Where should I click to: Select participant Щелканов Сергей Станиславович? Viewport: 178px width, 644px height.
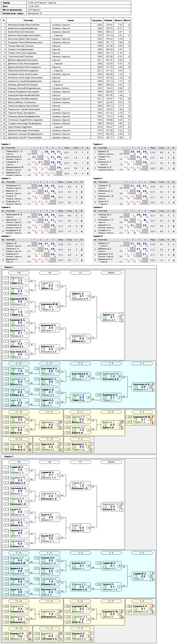click(x=24, y=138)
